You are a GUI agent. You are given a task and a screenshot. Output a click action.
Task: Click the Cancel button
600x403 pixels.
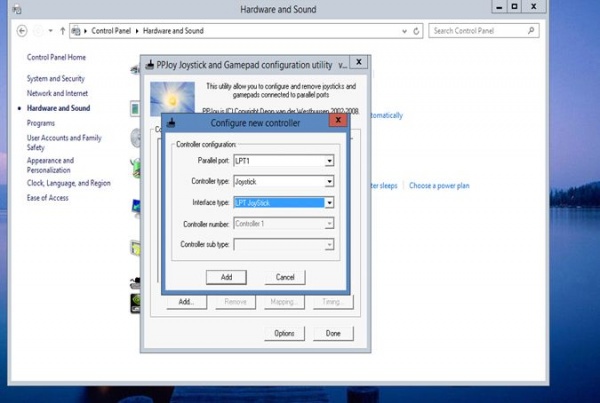(284, 277)
